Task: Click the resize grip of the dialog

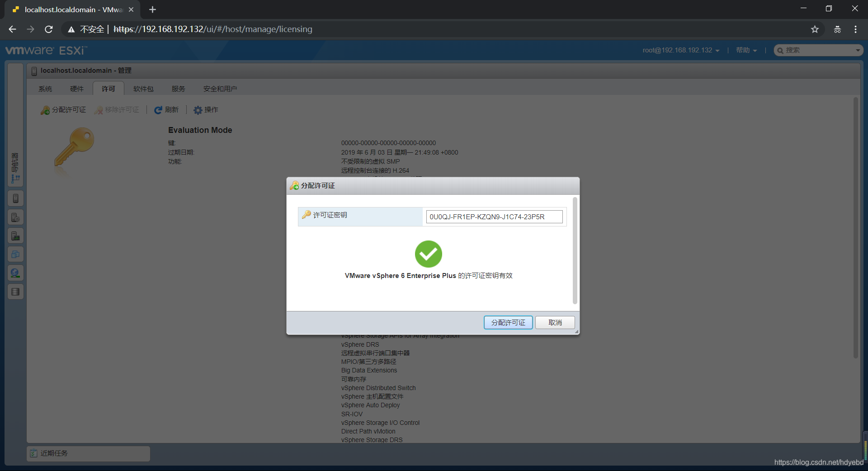Action: click(576, 332)
